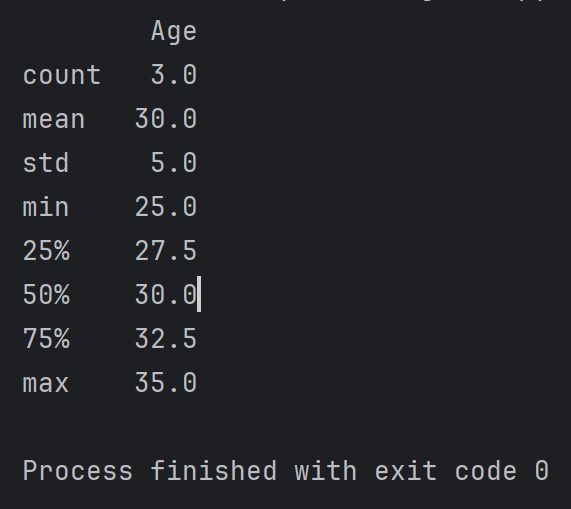Viewport: 571px width, 509px height.
Task: Click the max row label
Action: click(46, 383)
